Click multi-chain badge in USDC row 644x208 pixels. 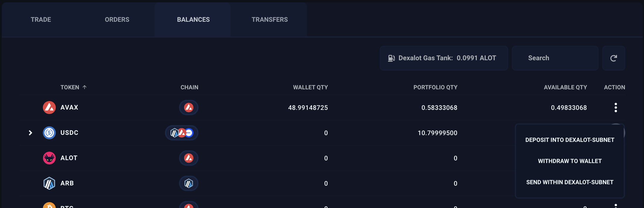182,133
